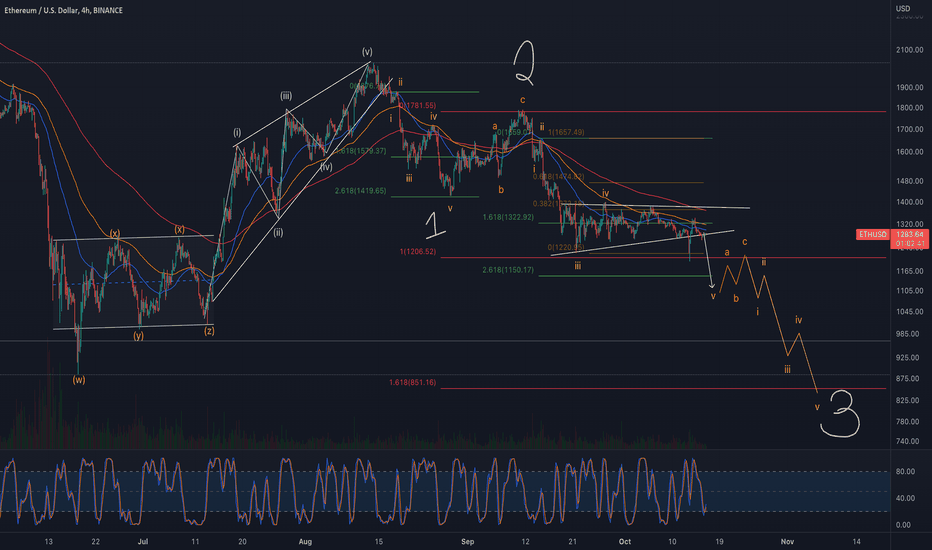
Task: Select the 875.00 price axis label
Action: point(908,379)
